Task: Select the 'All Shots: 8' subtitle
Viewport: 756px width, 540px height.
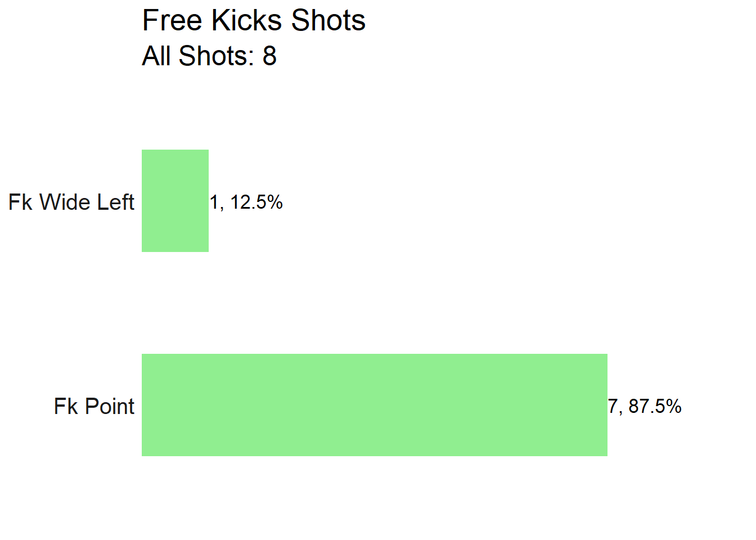Action: 209,56
